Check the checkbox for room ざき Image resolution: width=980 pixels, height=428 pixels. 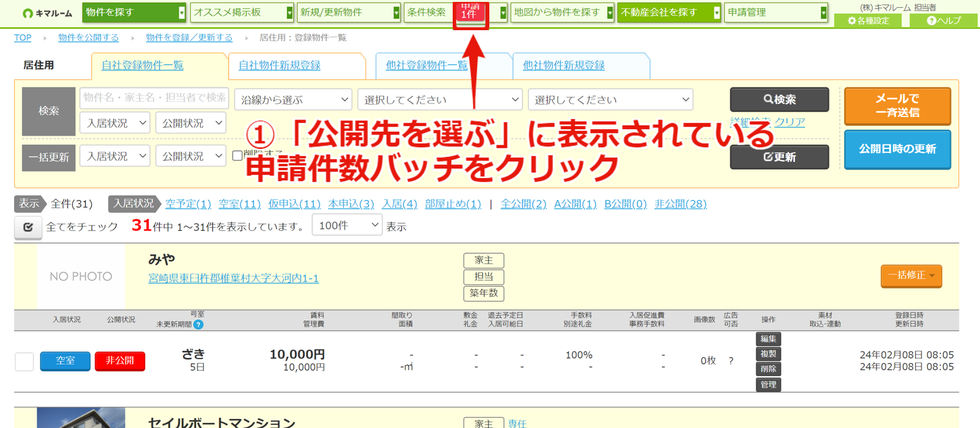24,362
